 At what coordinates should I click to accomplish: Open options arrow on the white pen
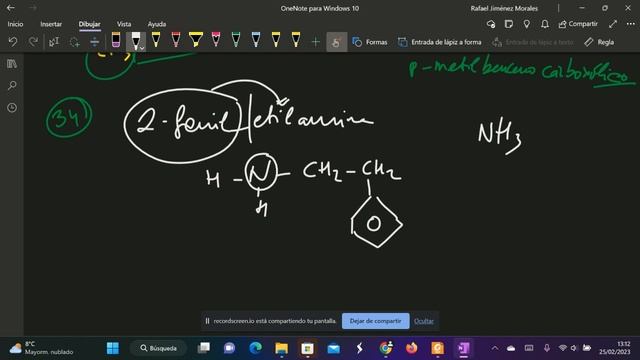pos(142,48)
